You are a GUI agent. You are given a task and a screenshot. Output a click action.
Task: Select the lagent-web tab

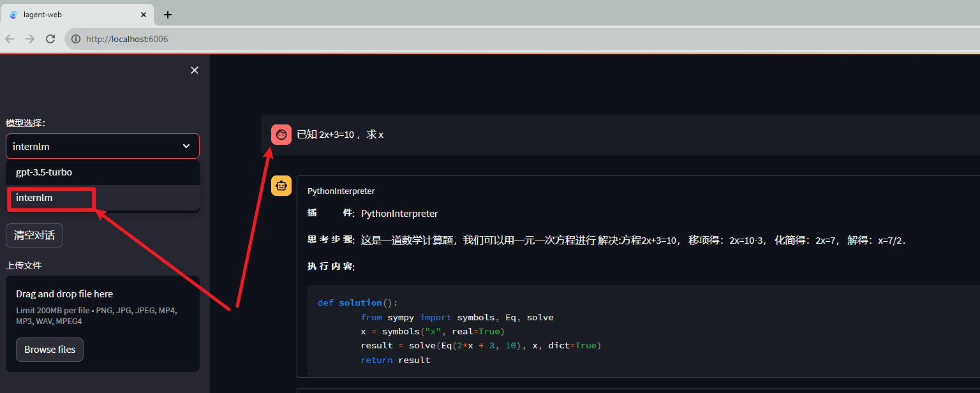point(77,15)
